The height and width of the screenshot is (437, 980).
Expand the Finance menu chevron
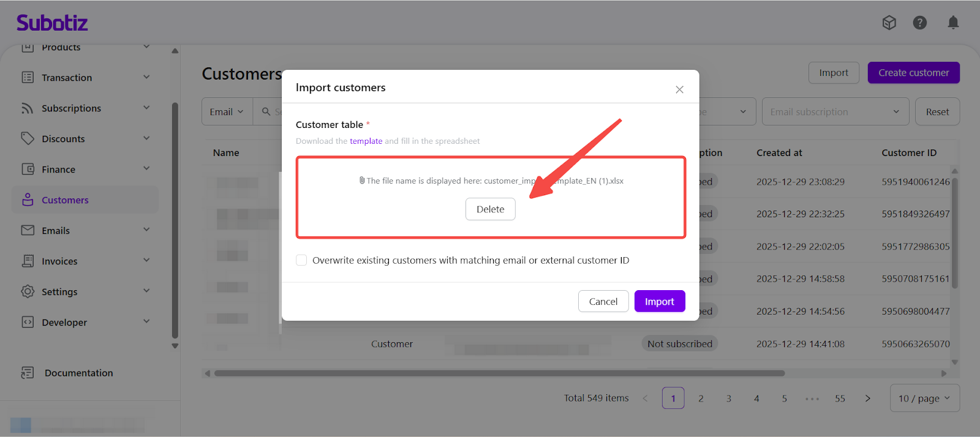tap(146, 169)
